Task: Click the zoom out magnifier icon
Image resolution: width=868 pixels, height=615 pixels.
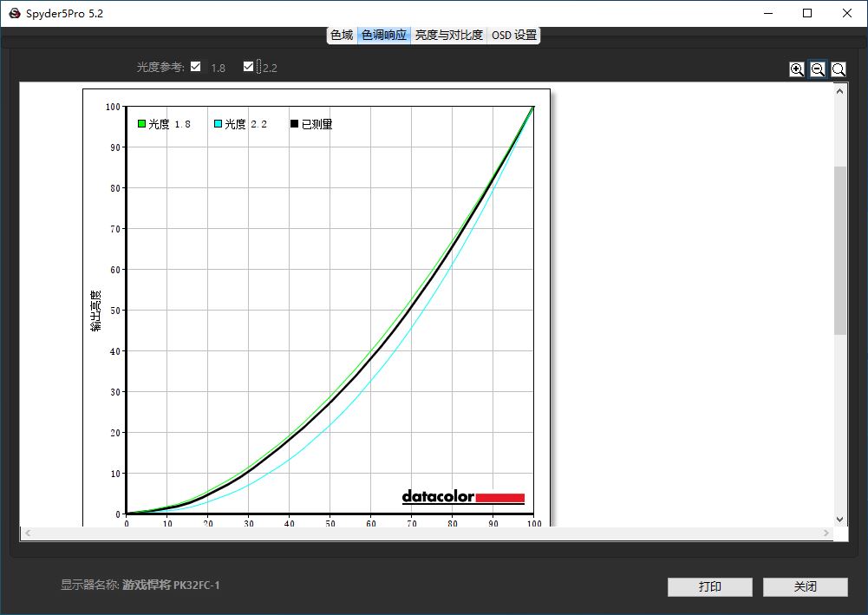Action: 818,69
